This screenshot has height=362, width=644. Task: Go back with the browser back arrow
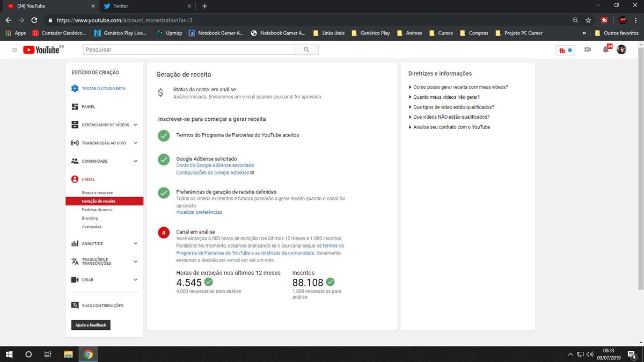(x=8, y=20)
